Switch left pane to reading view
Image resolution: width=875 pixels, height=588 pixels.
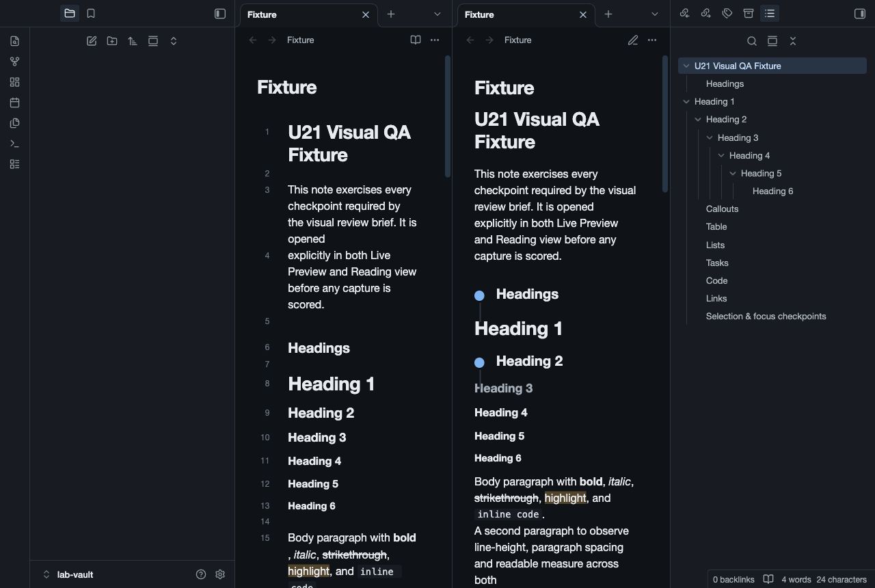(x=416, y=40)
